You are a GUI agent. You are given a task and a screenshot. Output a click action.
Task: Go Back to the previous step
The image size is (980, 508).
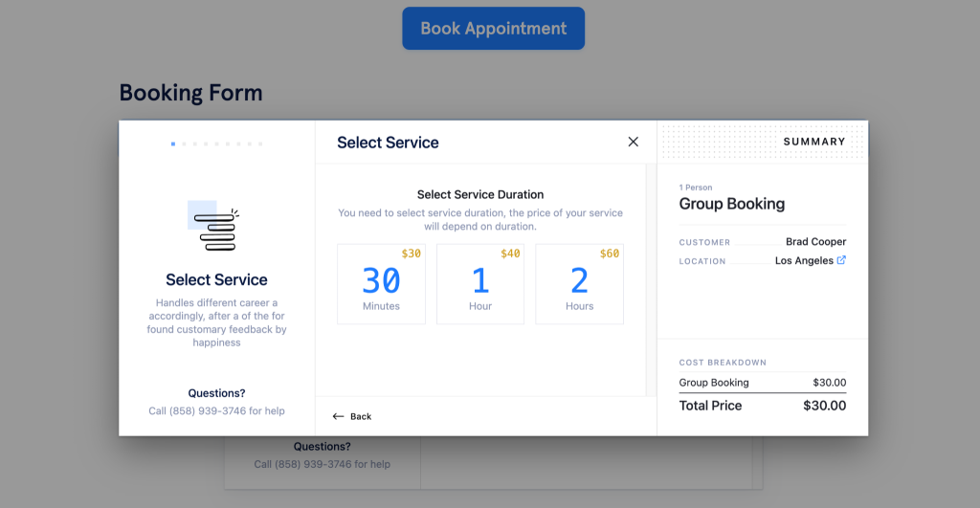point(352,416)
